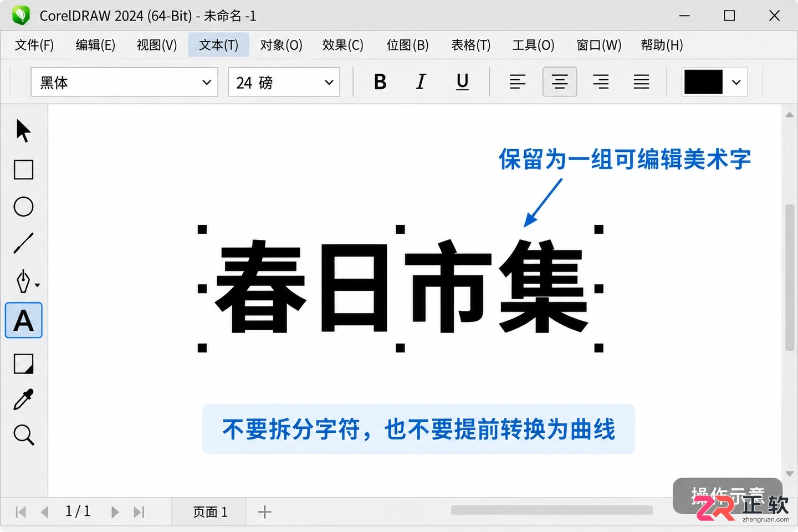This screenshot has width=798, height=532.
Task: Select the Eyedropper tool
Action: (23, 400)
